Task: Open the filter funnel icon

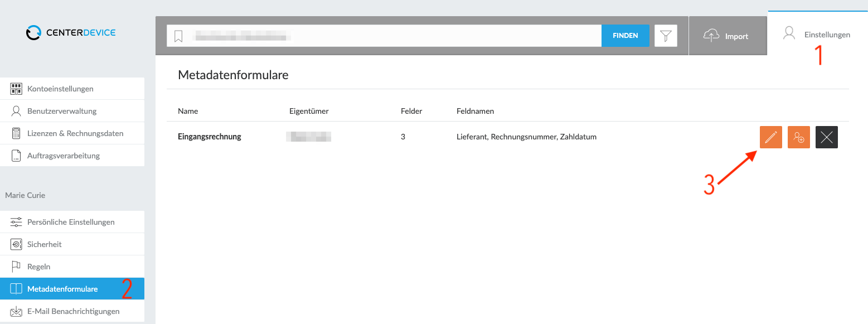Action: pyautogui.click(x=666, y=36)
